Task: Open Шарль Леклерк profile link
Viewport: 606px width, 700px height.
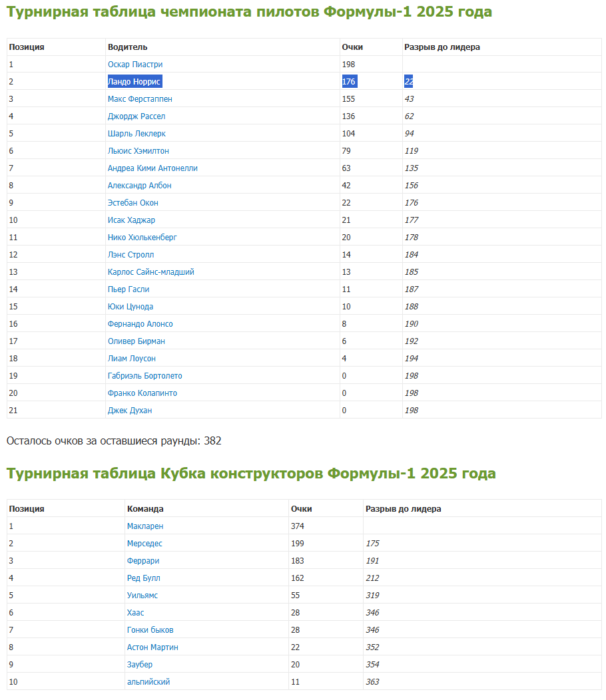Action: click(x=137, y=134)
